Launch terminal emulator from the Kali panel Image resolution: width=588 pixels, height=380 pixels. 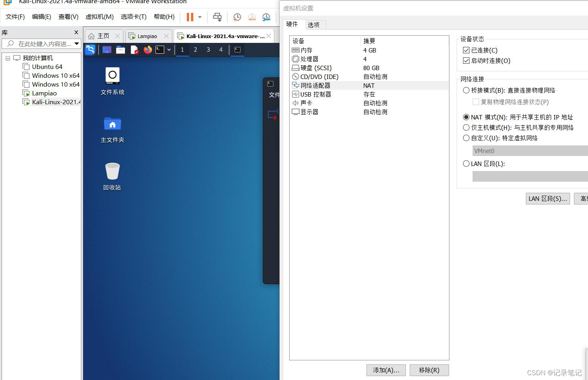point(160,50)
